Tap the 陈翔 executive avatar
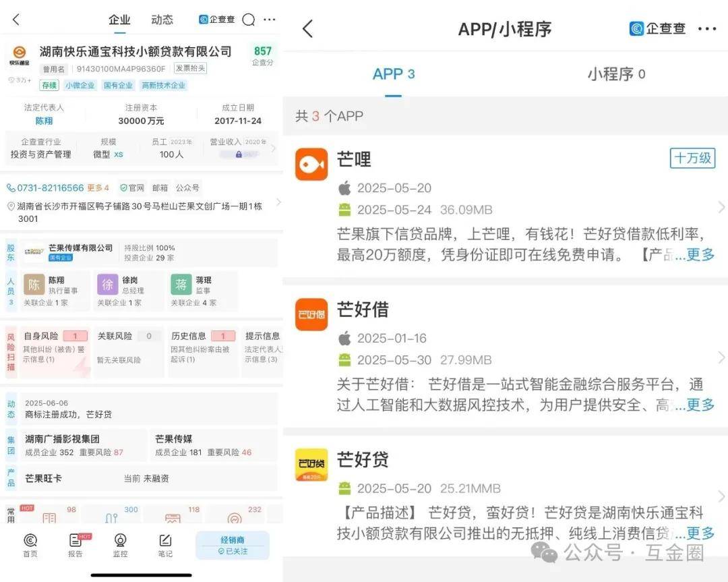 click(34, 285)
